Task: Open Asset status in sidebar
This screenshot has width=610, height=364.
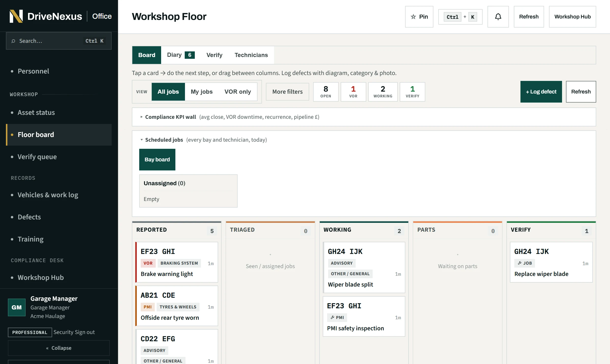Action: coord(59,113)
